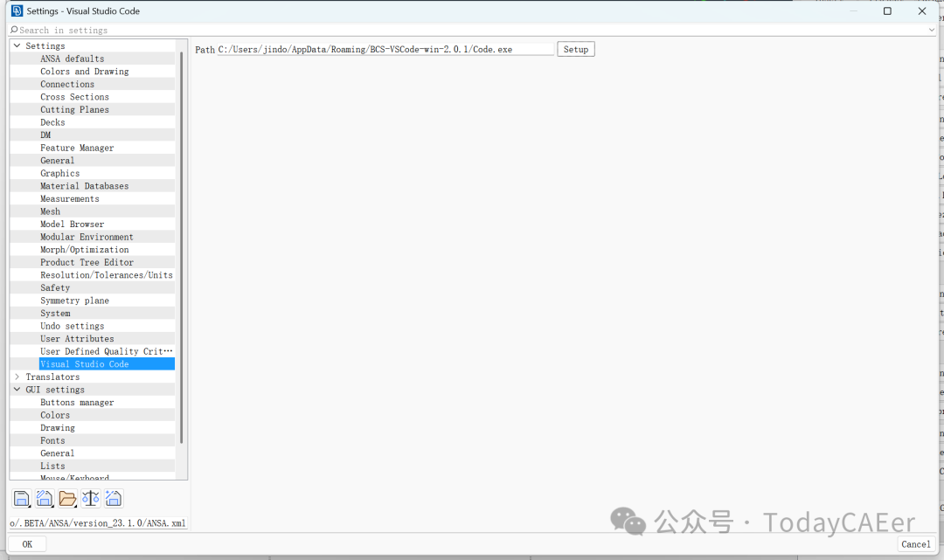Confirm the dialog with OK
Image resolution: width=944 pixels, height=560 pixels.
click(x=27, y=544)
